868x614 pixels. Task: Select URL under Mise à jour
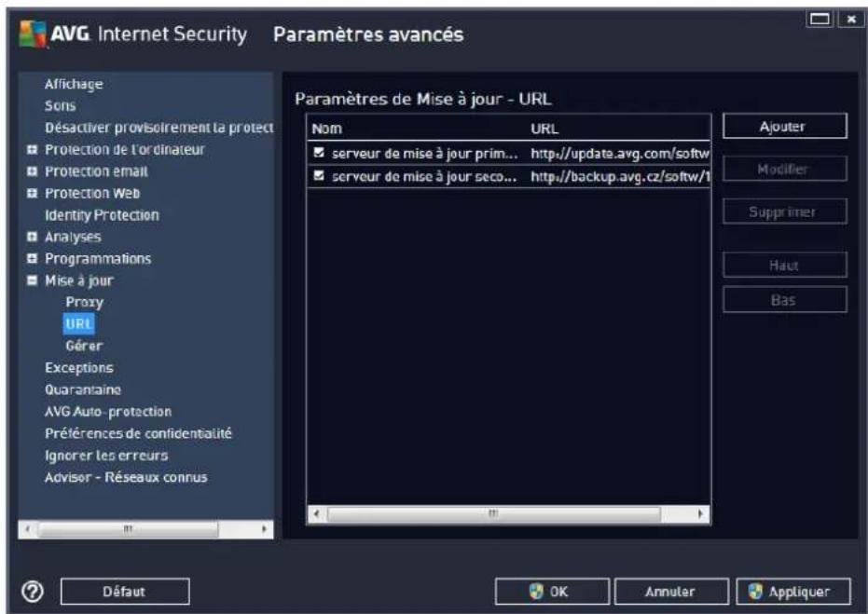(x=78, y=323)
